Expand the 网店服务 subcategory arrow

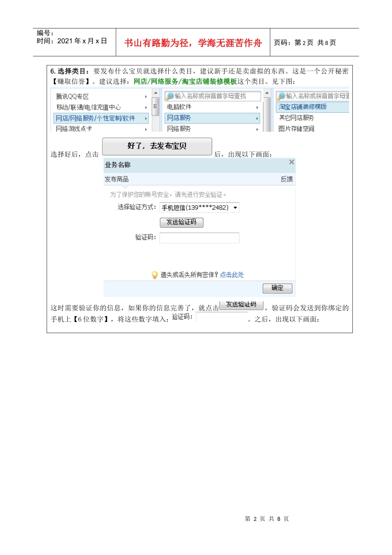[257, 119]
